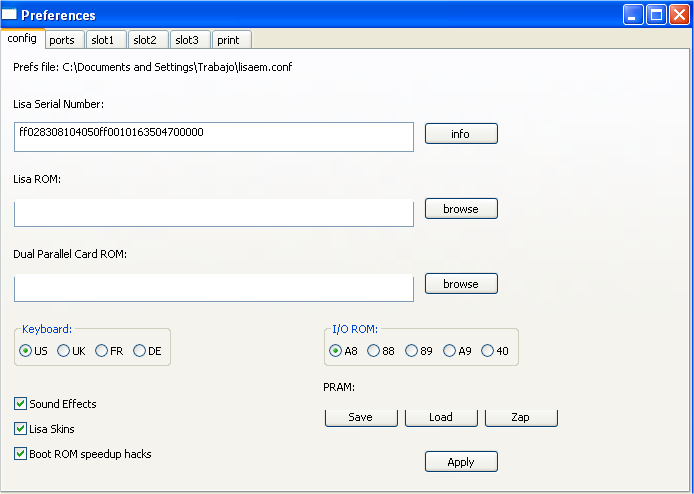The image size is (694, 494).
Task: Click the info button for serial number
Action: 461,134
